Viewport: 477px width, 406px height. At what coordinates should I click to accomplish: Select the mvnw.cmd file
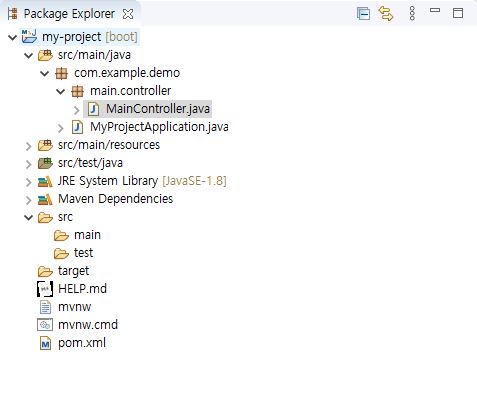(78, 325)
